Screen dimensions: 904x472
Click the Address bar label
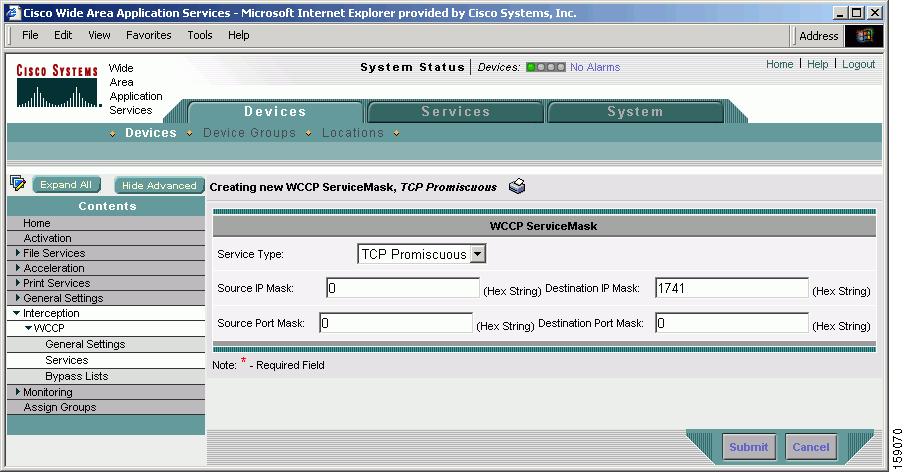818,36
